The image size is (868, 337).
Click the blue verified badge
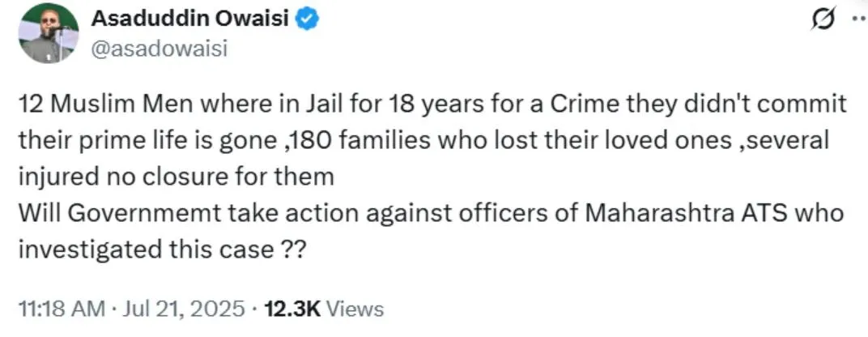pos(307,21)
